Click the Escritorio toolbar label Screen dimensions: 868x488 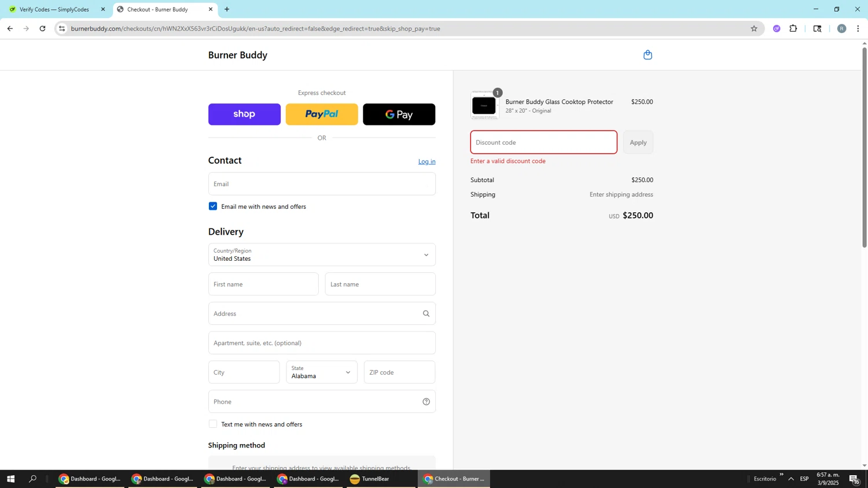764,479
